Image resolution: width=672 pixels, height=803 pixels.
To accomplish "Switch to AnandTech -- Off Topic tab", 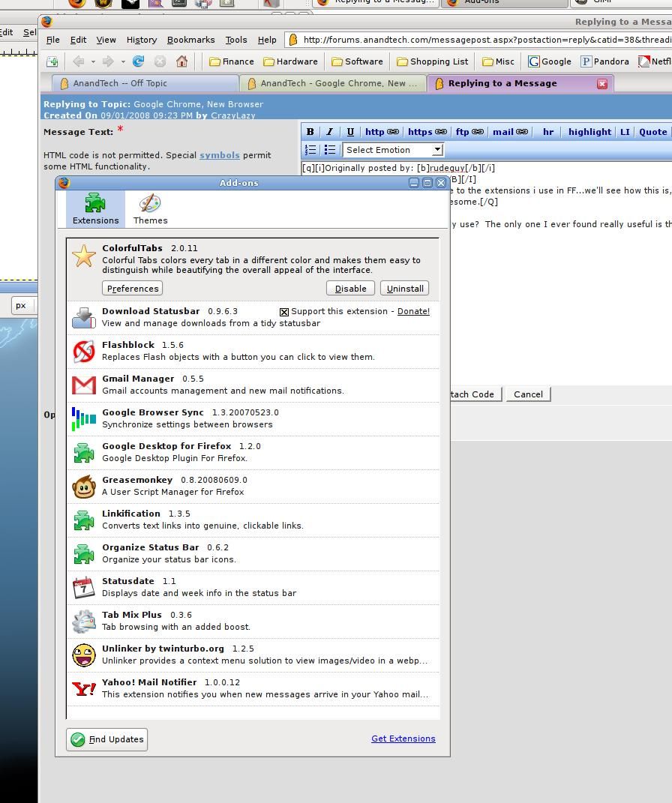I will (145, 83).
